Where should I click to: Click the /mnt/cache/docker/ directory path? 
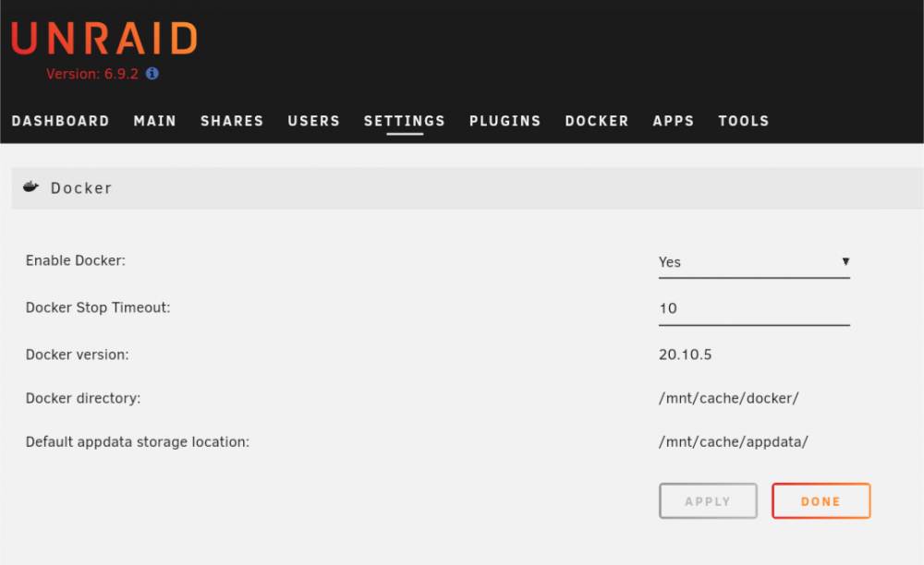click(729, 399)
